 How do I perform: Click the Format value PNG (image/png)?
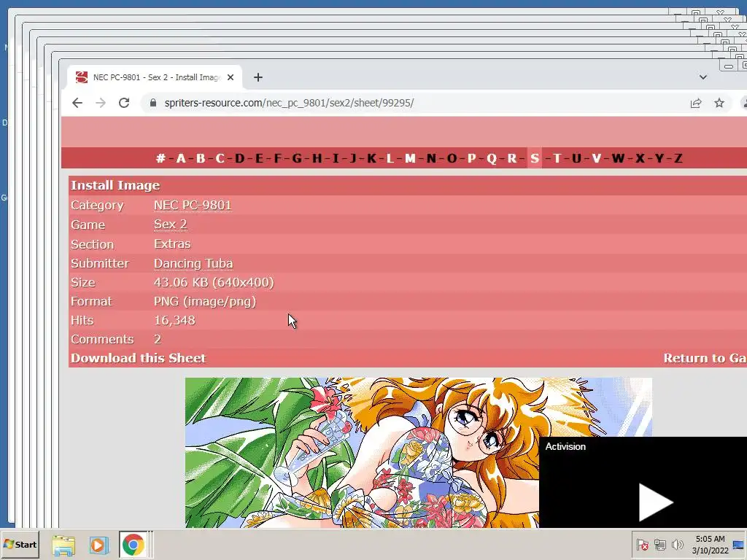click(x=205, y=301)
